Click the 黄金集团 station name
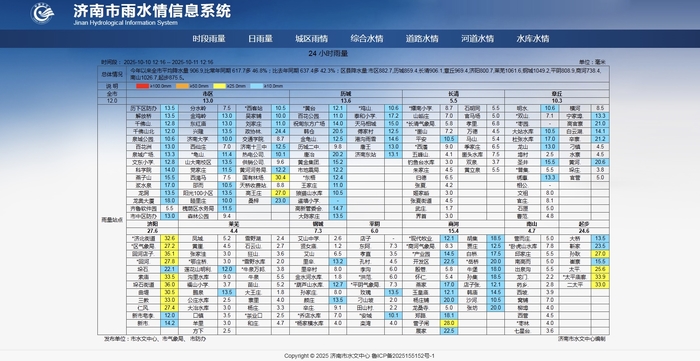This screenshot has height=361, width=700. (309, 162)
